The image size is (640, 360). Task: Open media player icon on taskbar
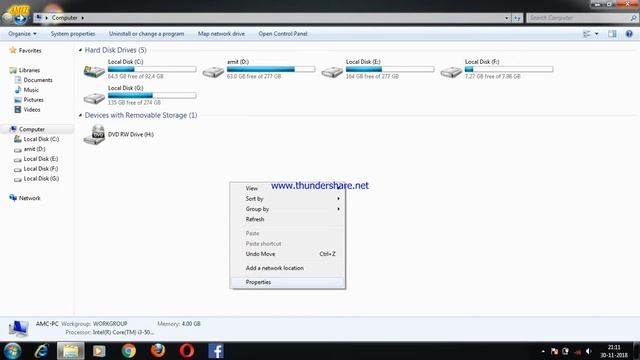click(99, 351)
